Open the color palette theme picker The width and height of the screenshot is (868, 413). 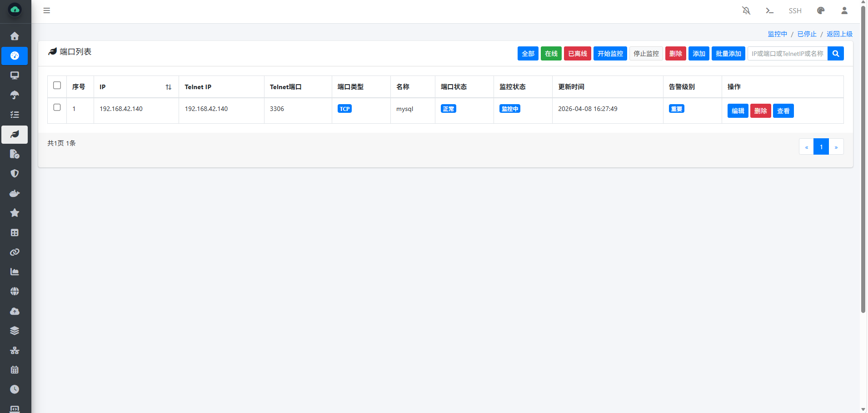coord(820,10)
